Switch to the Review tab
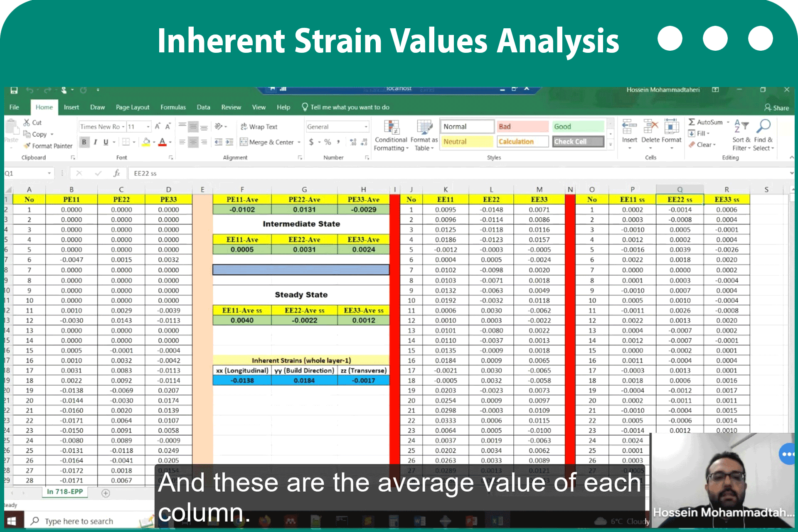Viewport: 798px width, 532px height. pos(231,107)
